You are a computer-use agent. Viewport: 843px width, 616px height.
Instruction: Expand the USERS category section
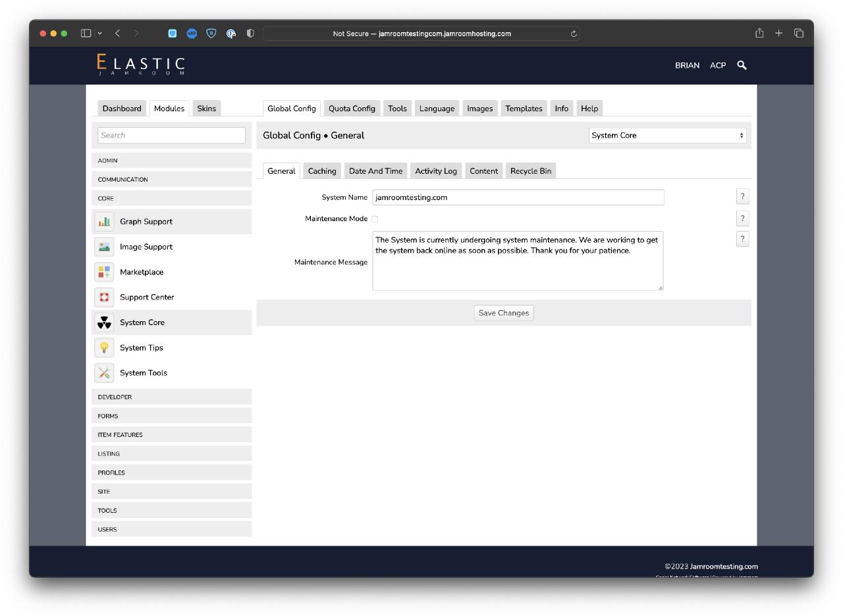tap(171, 529)
